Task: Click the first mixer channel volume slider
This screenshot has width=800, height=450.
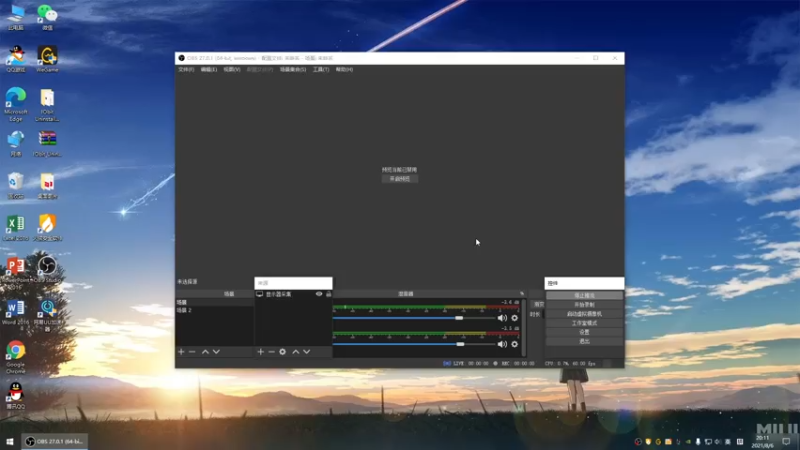Action: pyautogui.click(x=414, y=318)
